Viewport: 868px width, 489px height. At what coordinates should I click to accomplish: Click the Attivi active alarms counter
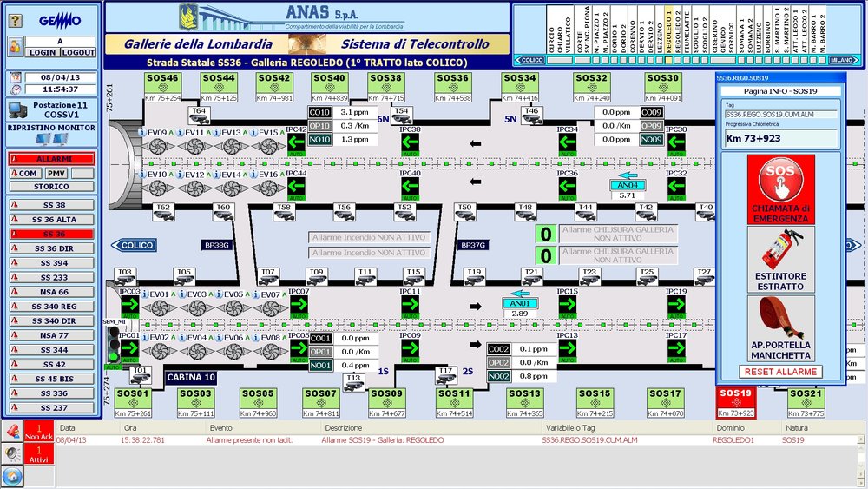(x=39, y=454)
